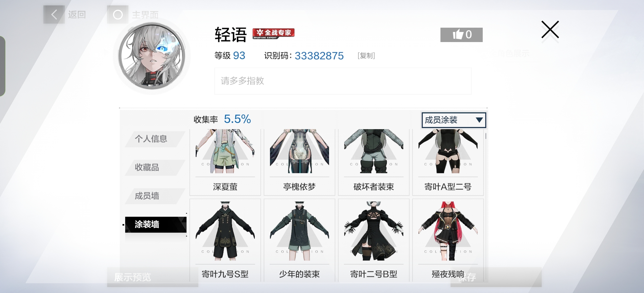Edit the 请多多指教 signature field
The width and height of the screenshot is (644, 293).
(x=343, y=81)
